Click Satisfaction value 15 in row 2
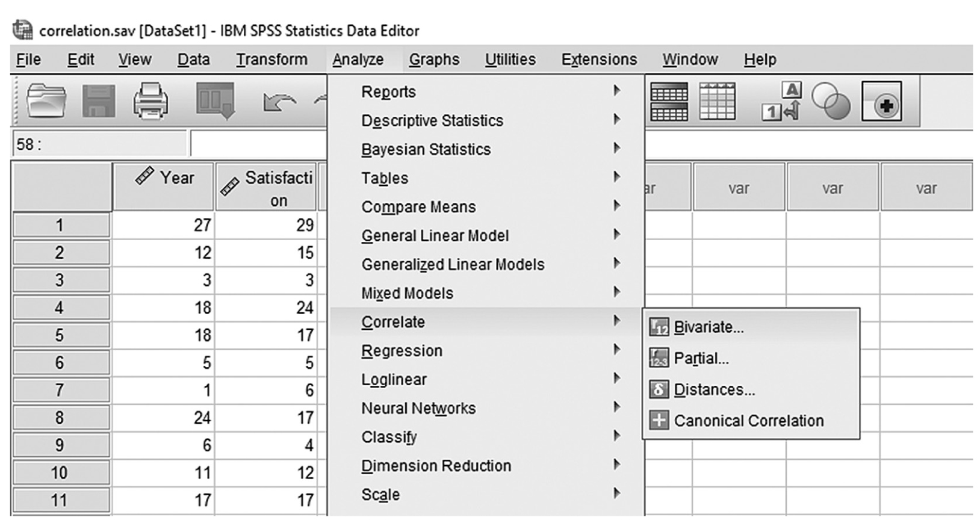 (x=266, y=253)
